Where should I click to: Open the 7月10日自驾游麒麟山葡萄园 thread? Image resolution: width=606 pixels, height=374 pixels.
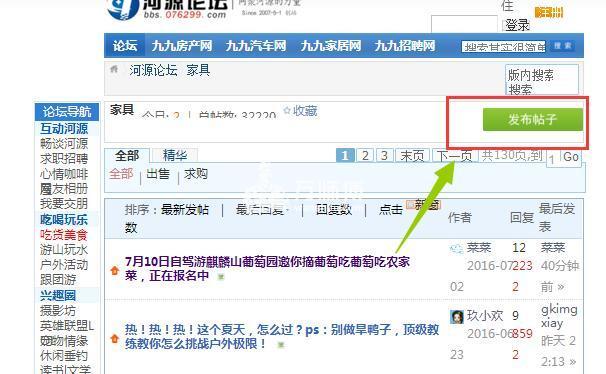click(x=267, y=269)
